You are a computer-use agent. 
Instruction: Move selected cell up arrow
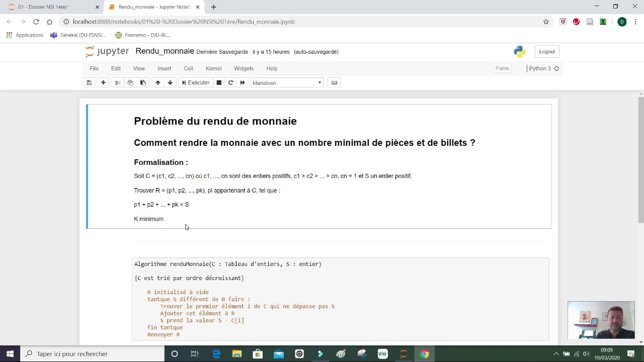[x=158, y=82]
